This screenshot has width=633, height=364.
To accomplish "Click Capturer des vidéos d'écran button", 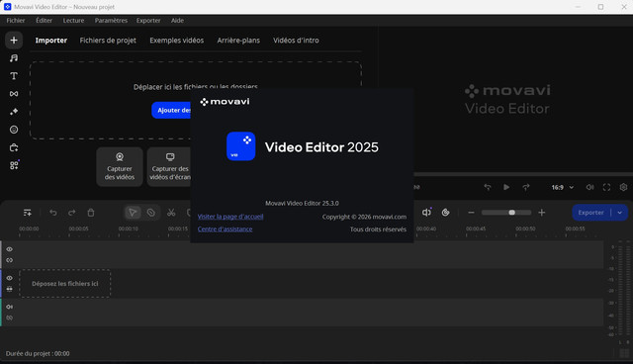I will coord(169,166).
